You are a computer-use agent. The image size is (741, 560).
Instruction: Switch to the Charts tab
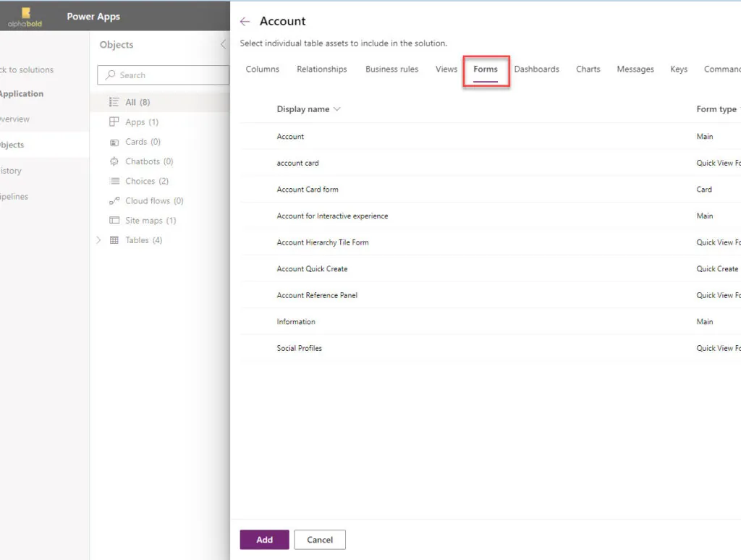[588, 69]
